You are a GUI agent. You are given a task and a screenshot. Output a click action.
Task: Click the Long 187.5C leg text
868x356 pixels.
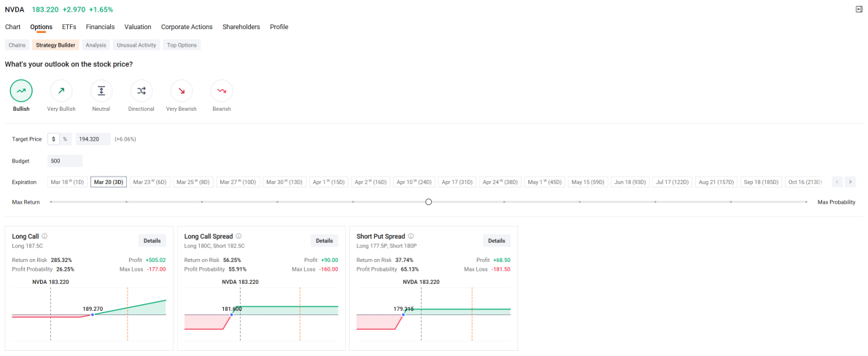[27, 245]
